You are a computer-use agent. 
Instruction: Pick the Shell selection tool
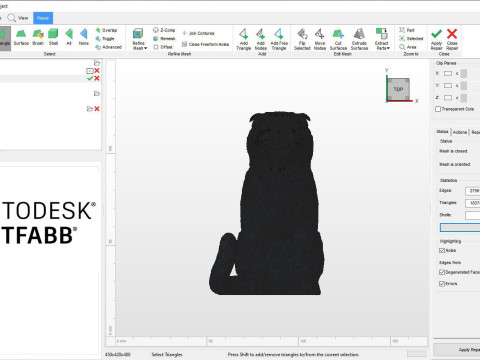pyautogui.click(x=53, y=37)
